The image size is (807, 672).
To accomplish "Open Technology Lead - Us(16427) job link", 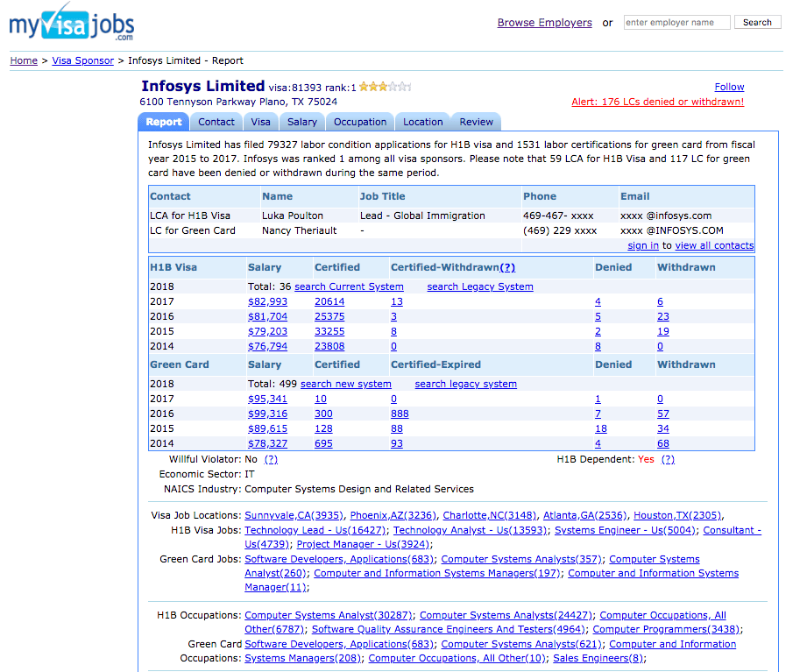I will point(315,530).
